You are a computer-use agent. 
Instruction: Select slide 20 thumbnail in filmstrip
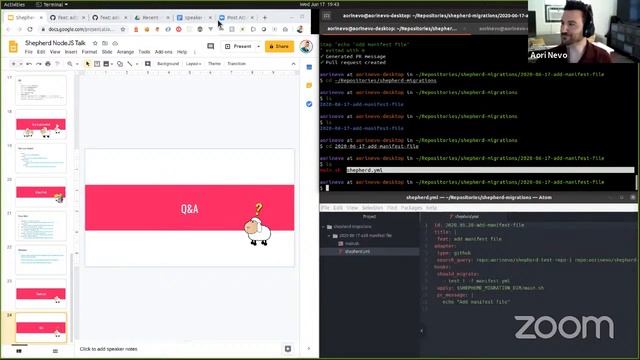tap(41, 192)
